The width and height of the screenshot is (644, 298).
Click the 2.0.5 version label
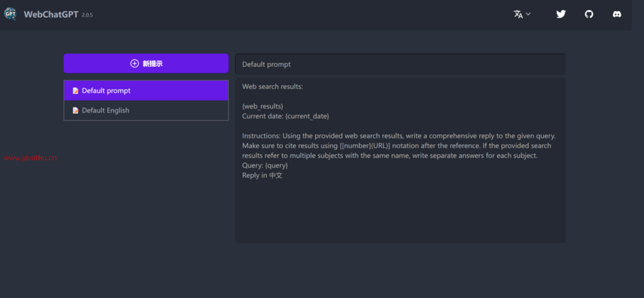(x=87, y=15)
